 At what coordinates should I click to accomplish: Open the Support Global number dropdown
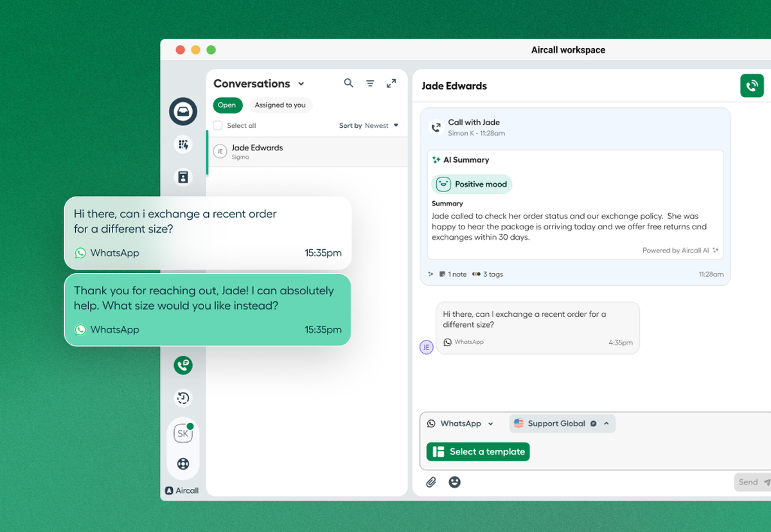coord(562,423)
